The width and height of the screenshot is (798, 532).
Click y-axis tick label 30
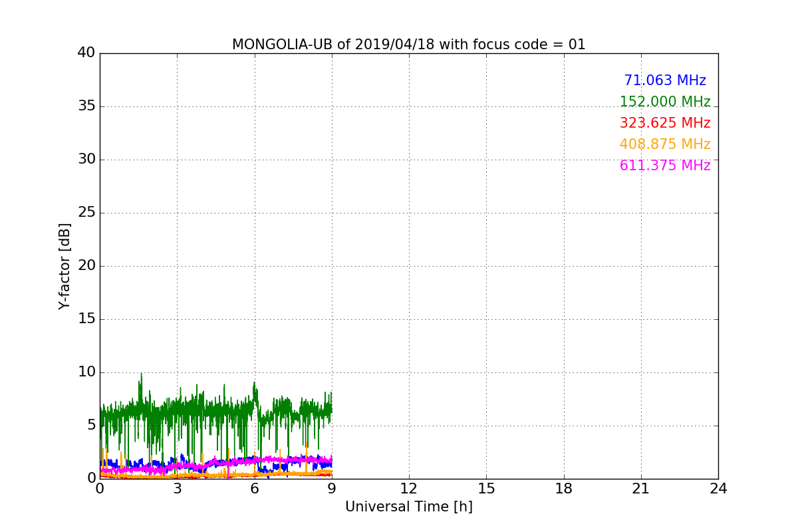(86, 160)
